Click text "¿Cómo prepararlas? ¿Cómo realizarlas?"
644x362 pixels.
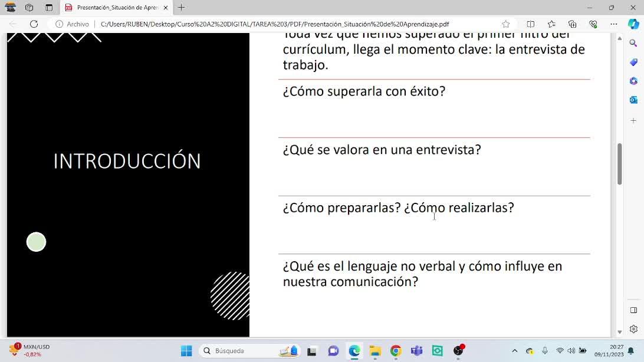[x=399, y=208]
